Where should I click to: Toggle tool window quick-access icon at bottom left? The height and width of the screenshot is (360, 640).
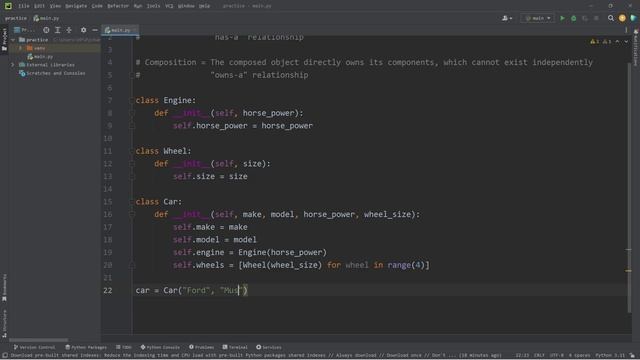(x=4, y=356)
